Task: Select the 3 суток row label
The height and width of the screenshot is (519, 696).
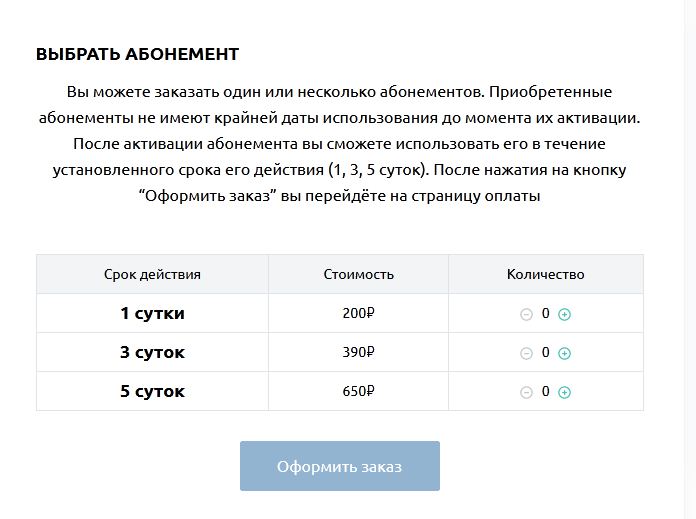Action: pyautogui.click(x=152, y=353)
